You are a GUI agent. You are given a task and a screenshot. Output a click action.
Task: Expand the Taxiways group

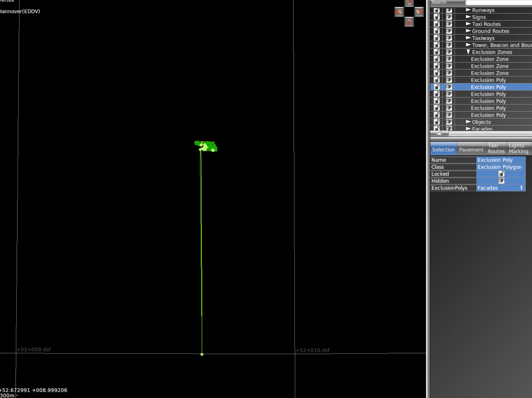click(x=468, y=38)
